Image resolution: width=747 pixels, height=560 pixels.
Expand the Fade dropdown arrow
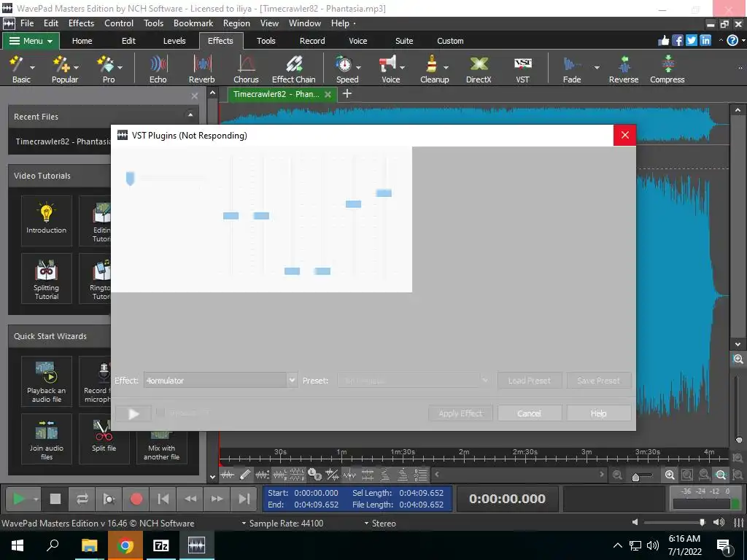(597, 67)
